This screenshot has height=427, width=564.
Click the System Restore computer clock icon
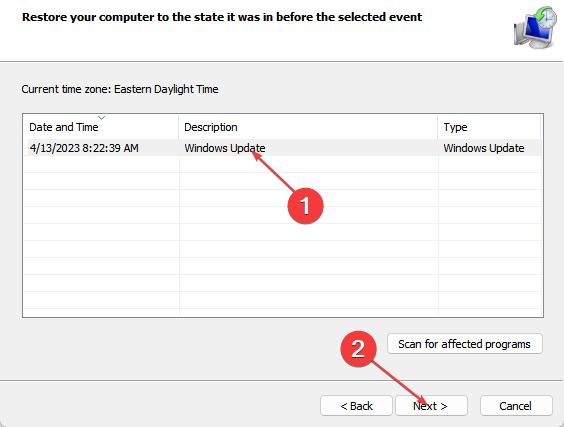(x=535, y=27)
